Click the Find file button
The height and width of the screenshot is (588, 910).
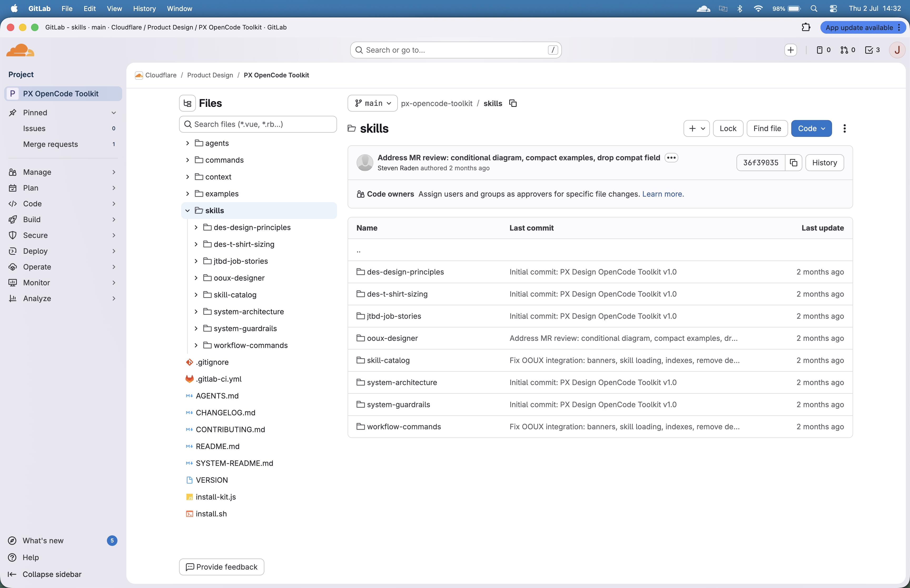click(767, 128)
